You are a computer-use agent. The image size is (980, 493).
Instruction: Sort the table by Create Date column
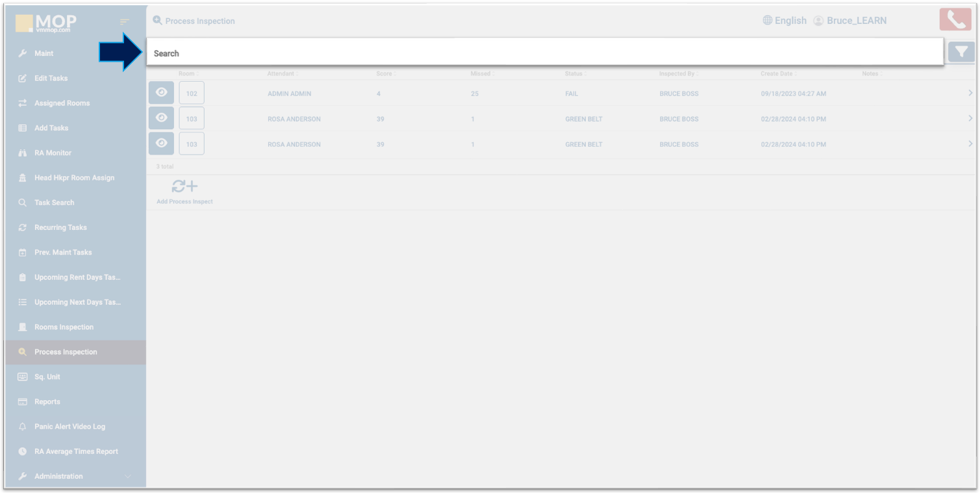[x=778, y=74]
